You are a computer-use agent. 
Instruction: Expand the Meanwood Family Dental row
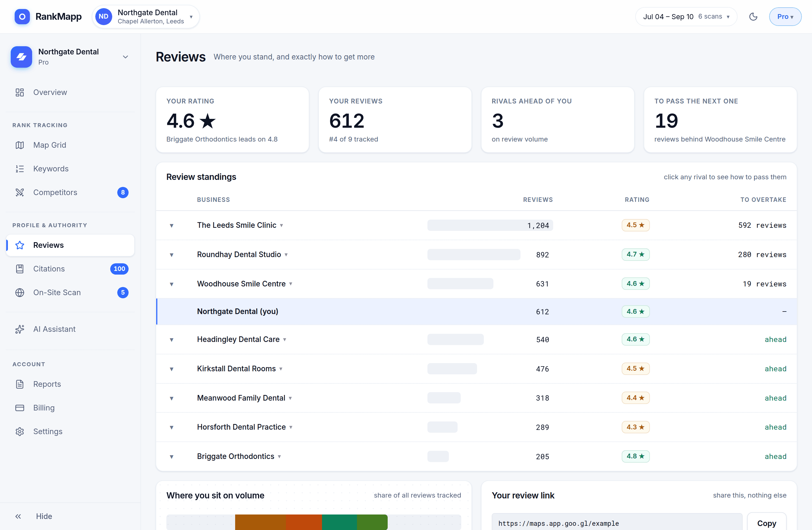point(172,398)
